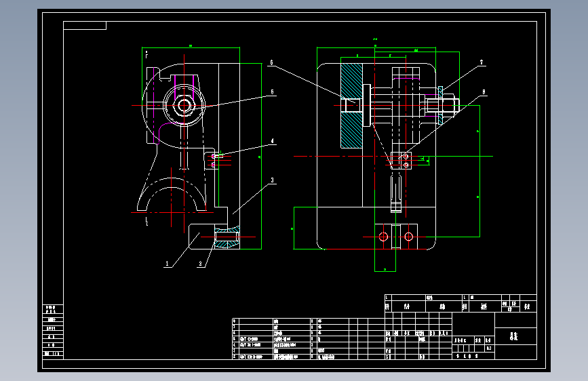Click the right bolt hole circle at base
Image resolution: width=588 pixels, height=381 pixels.
pos(409,237)
